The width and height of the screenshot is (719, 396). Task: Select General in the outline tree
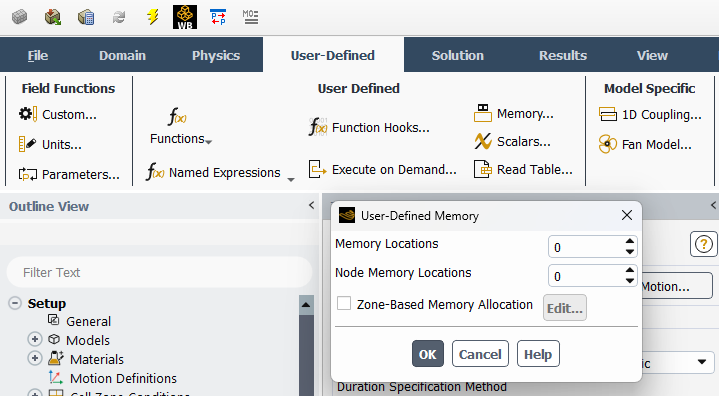click(88, 321)
